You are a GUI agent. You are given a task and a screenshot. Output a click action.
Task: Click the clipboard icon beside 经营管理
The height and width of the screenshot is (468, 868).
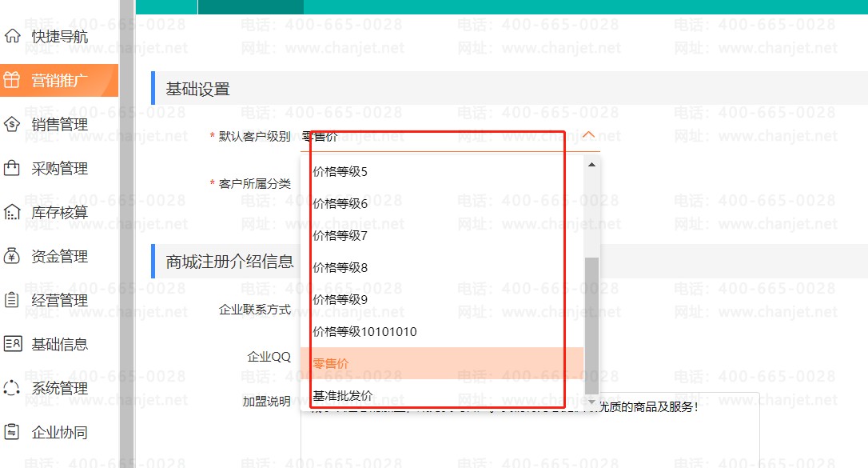click(x=12, y=300)
